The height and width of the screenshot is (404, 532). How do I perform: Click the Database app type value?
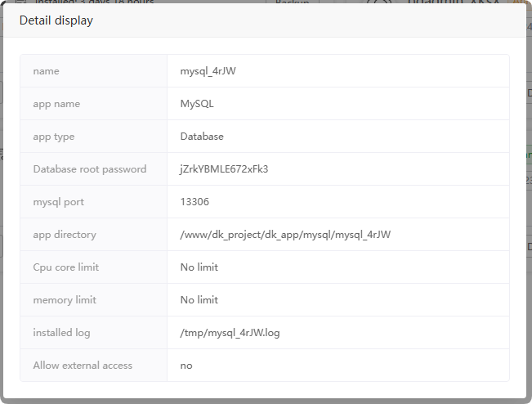(x=202, y=137)
